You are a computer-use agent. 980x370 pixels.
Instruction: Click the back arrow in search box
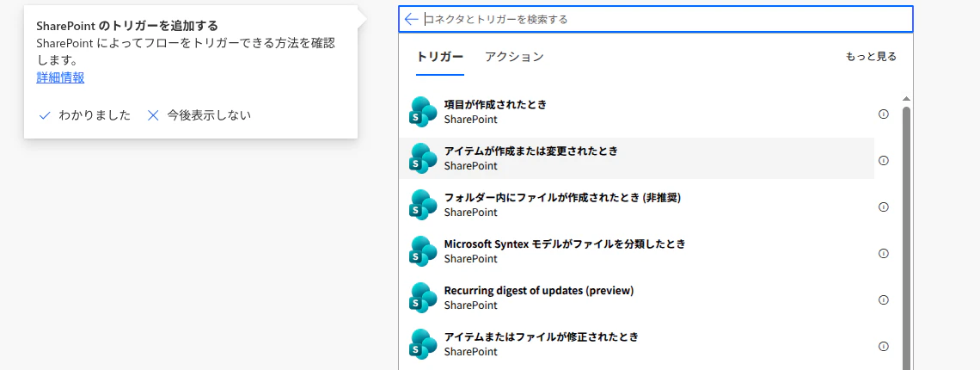(x=411, y=20)
